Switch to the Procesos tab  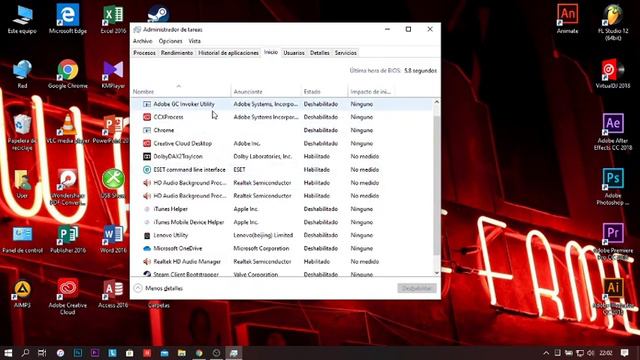(144, 53)
